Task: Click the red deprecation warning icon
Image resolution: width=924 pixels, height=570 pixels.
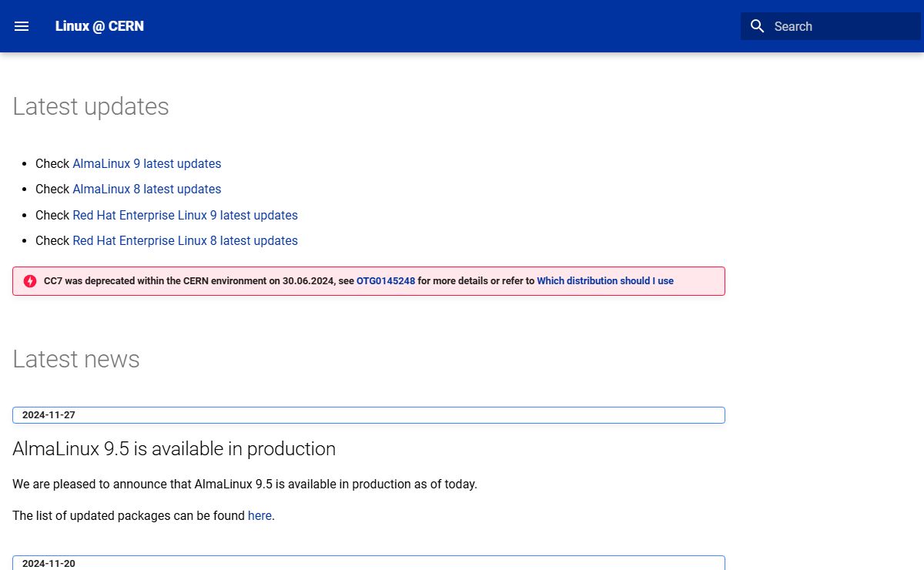Action: (x=30, y=281)
